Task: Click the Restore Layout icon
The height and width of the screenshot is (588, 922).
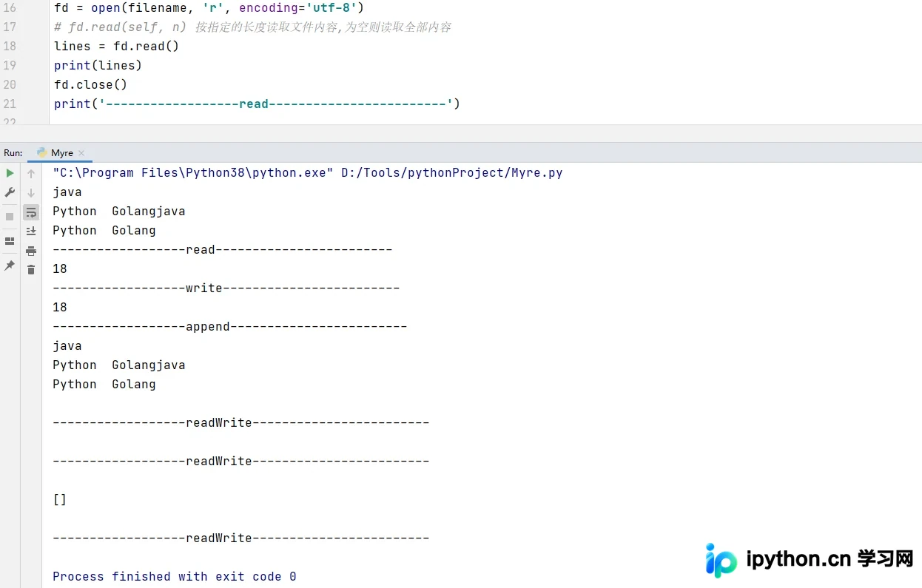Action: [10, 241]
